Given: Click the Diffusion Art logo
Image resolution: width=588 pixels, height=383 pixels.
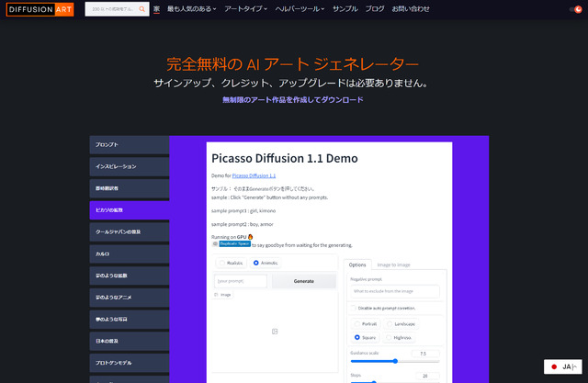Looking at the screenshot, I should [40, 9].
